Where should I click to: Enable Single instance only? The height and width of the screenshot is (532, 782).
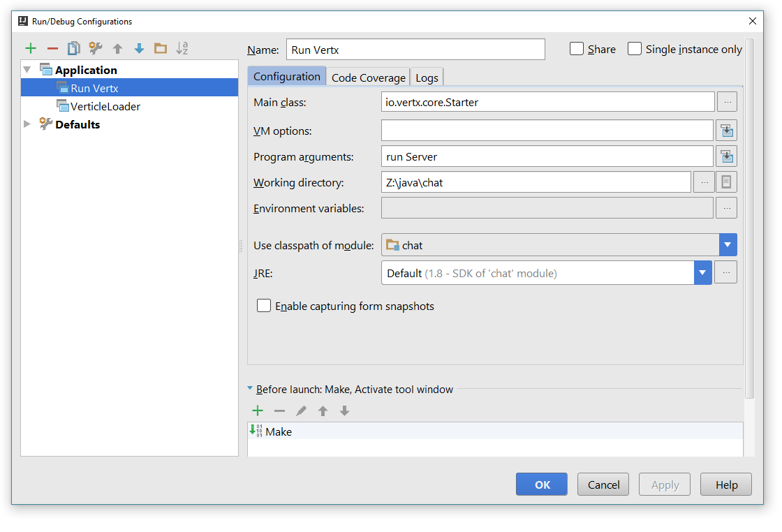tap(635, 49)
